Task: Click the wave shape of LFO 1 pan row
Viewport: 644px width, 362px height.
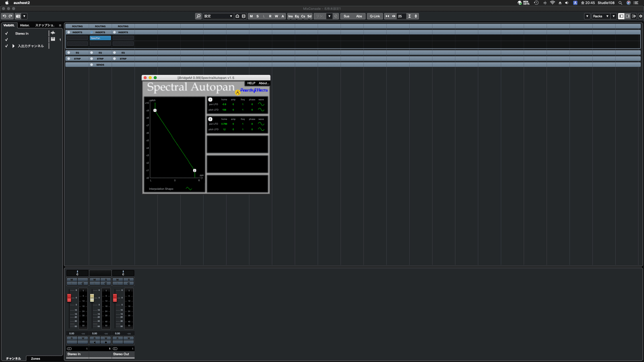Action: pyautogui.click(x=261, y=104)
